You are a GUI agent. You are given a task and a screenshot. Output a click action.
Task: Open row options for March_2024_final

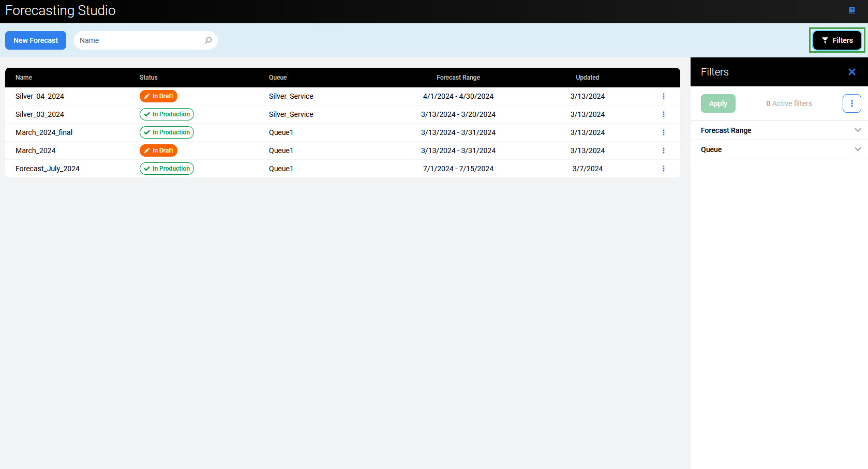point(663,132)
